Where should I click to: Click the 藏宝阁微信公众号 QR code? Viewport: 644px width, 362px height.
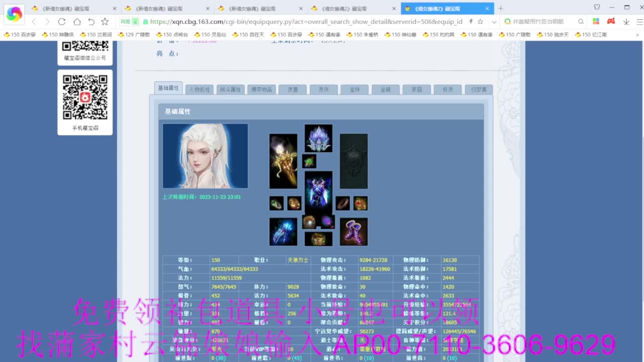pos(85,46)
